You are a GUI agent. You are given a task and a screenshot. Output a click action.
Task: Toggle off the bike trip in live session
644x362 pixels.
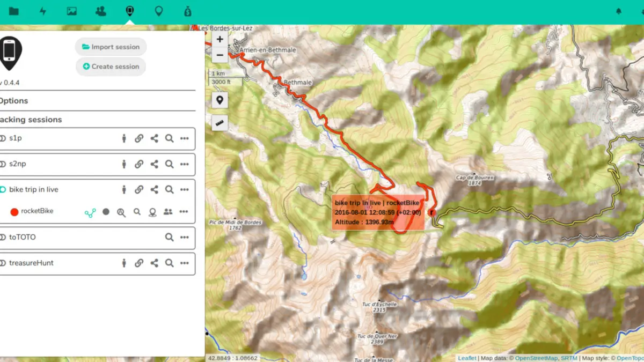[x=3, y=190]
